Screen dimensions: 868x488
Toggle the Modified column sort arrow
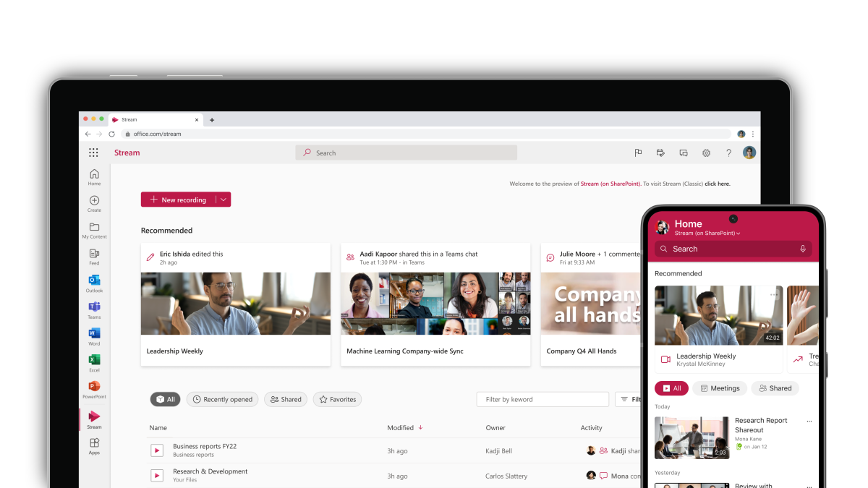422,427
